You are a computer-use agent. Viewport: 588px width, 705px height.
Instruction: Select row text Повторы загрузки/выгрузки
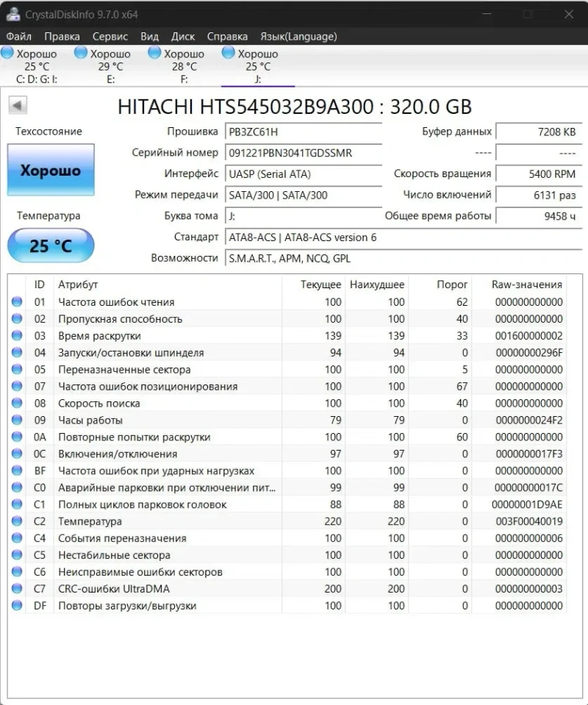pyautogui.click(x=127, y=606)
